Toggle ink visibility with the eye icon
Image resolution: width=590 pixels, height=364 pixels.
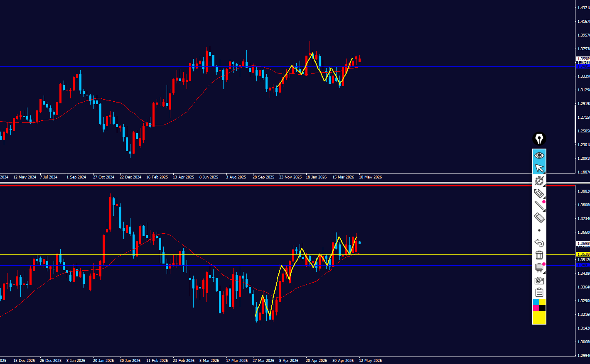(x=539, y=155)
